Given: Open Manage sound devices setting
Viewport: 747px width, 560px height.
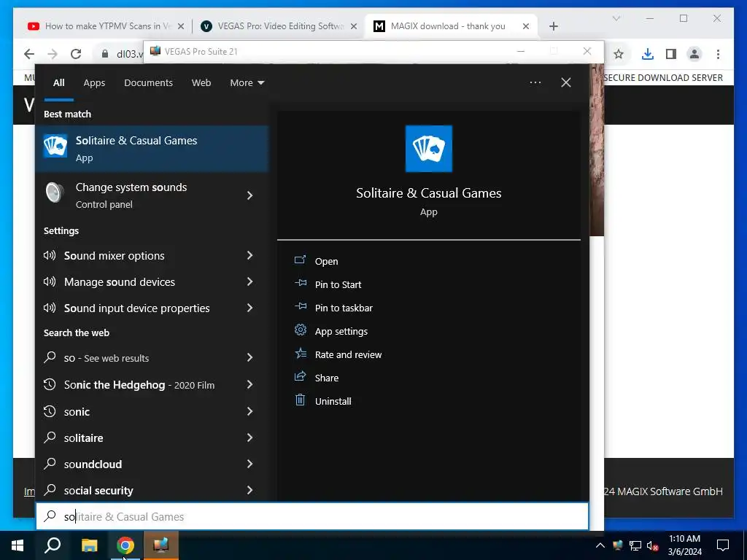Looking at the screenshot, I should point(138,282).
